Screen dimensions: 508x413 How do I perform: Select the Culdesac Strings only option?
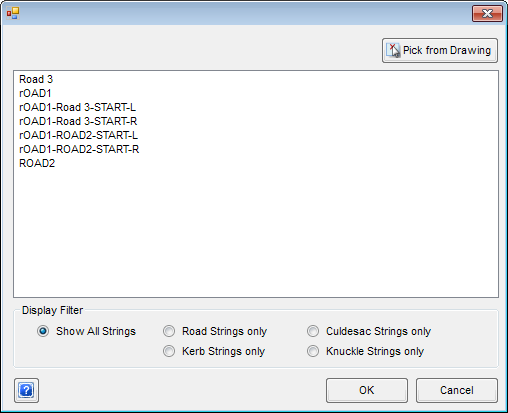tap(313, 331)
